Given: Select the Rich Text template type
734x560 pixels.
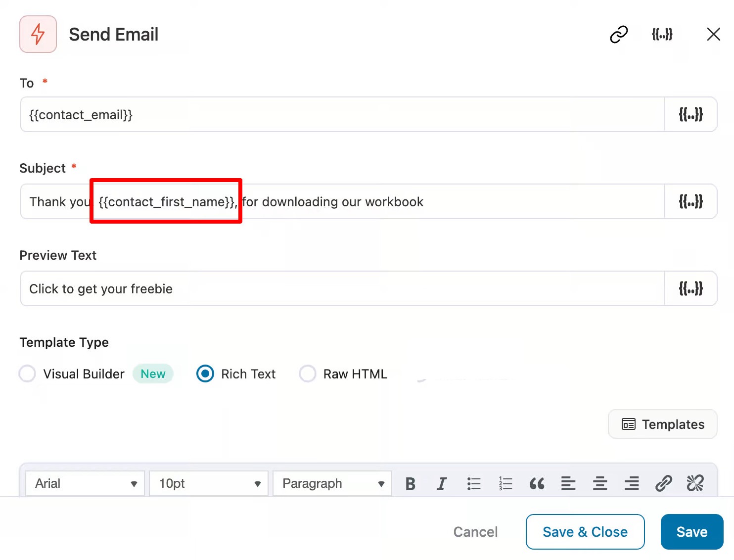Looking at the screenshot, I should click(205, 374).
